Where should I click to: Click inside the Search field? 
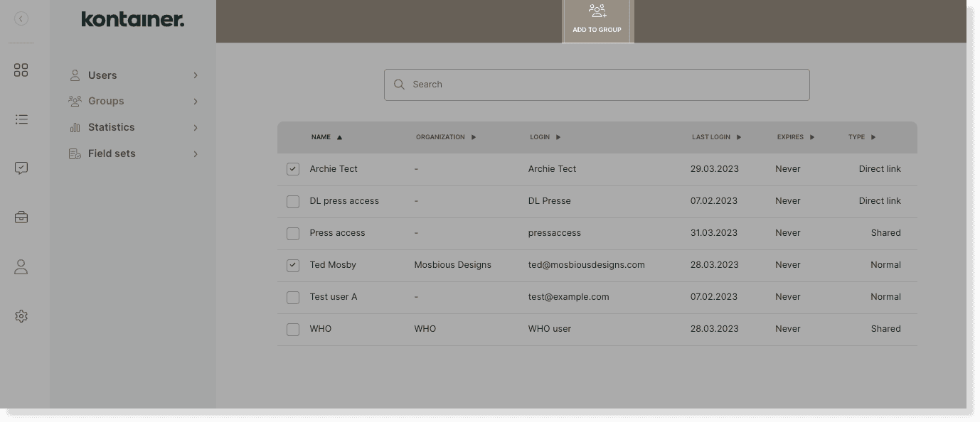(x=597, y=84)
